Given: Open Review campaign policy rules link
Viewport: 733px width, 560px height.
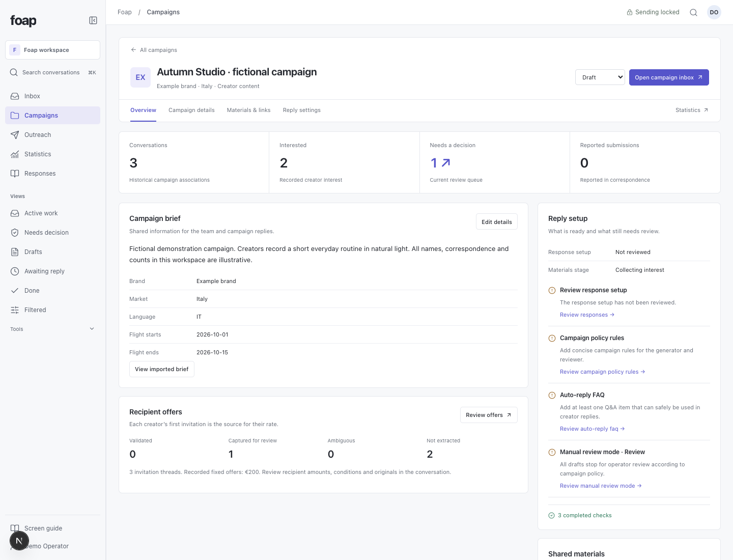Looking at the screenshot, I should (x=602, y=372).
